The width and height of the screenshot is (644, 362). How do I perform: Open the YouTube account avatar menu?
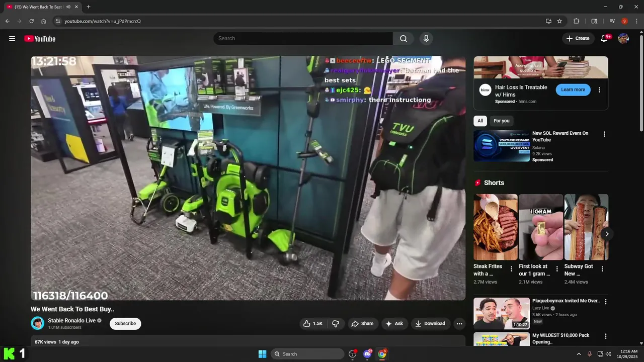pos(623,39)
